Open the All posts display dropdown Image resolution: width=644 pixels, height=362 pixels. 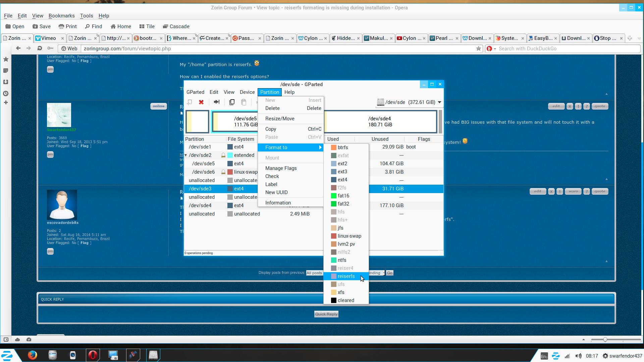(314, 273)
